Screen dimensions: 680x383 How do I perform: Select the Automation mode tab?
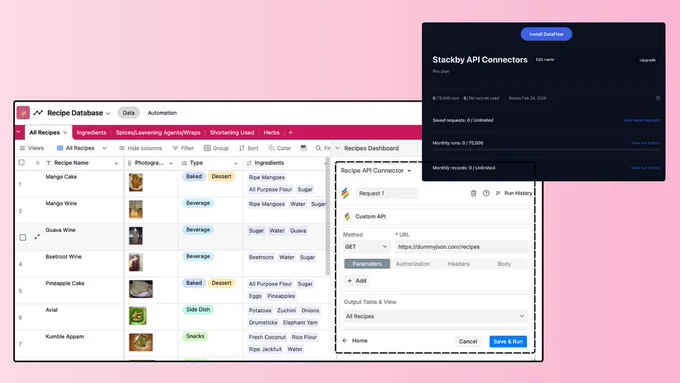[x=162, y=113]
